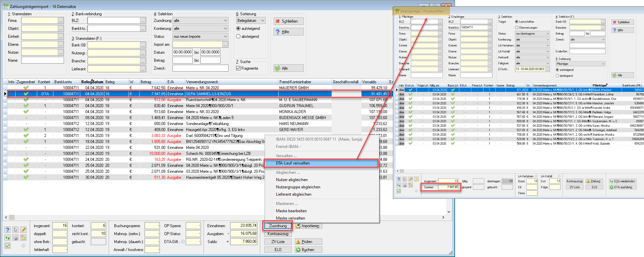
Task: Click the pencil edit icon in Zahlungsträgerimport
Action: 24,230
